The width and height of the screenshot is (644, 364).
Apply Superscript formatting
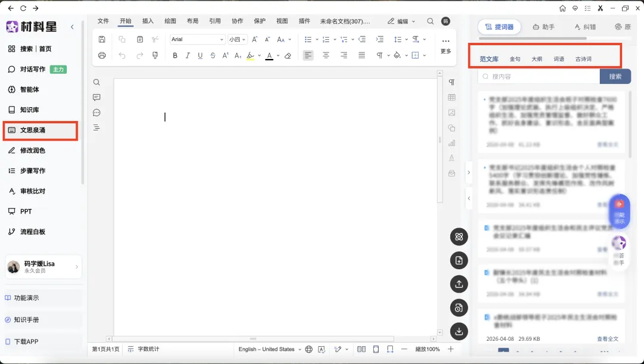(225, 55)
